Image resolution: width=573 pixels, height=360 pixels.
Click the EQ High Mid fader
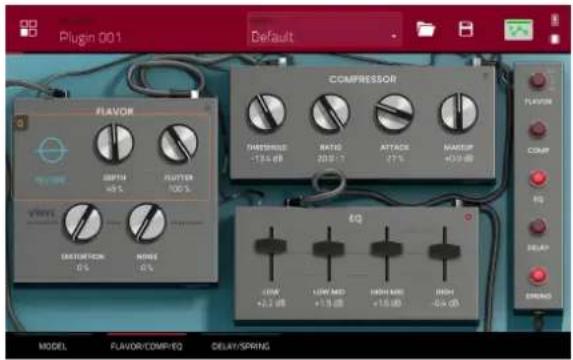pyautogui.click(x=387, y=249)
